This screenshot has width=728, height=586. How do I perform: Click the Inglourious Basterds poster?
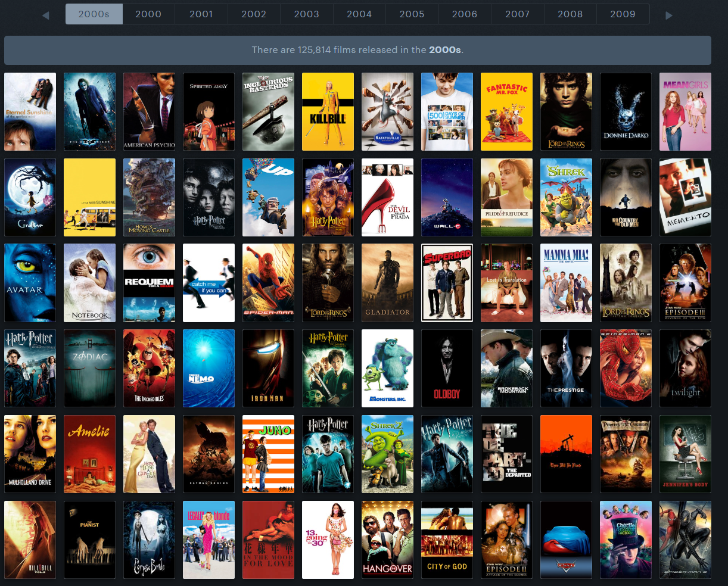point(268,112)
